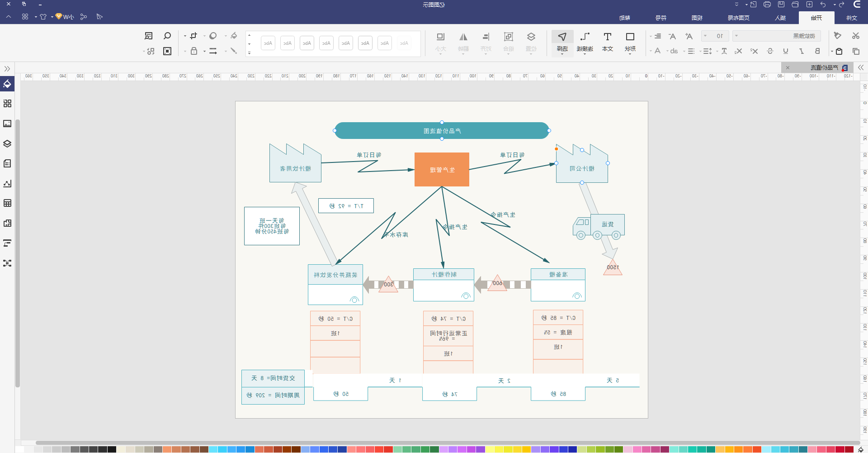Click the font color A icon
Image resolution: width=868 pixels, height=453 pixels.
pyautogui.click(x=657, y=51)
